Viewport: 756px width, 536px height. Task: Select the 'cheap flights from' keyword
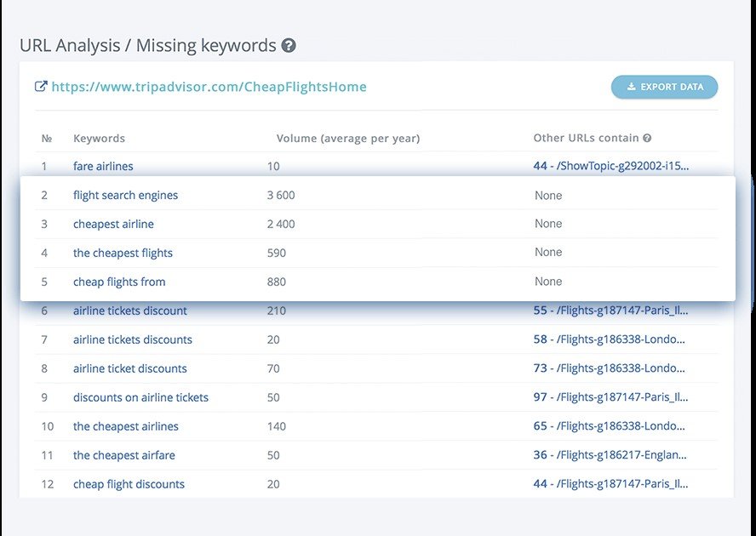[x=119, y=282]
